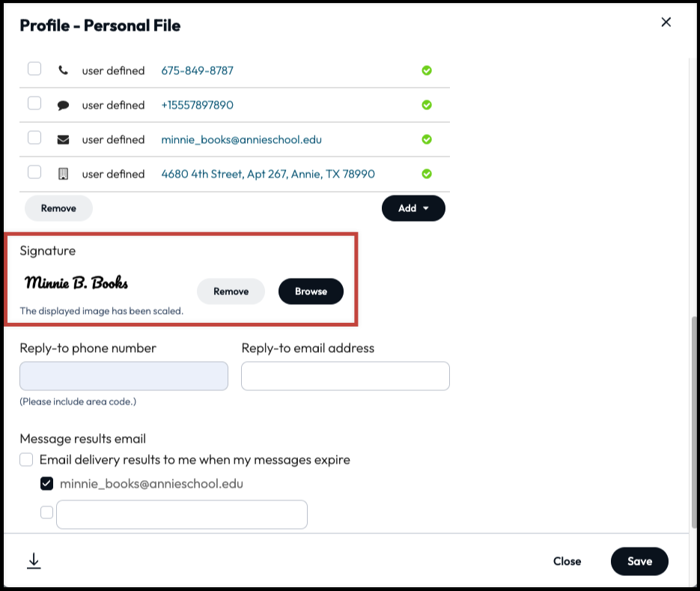Open the Add contact method dropdown

[x=413, y=208]
